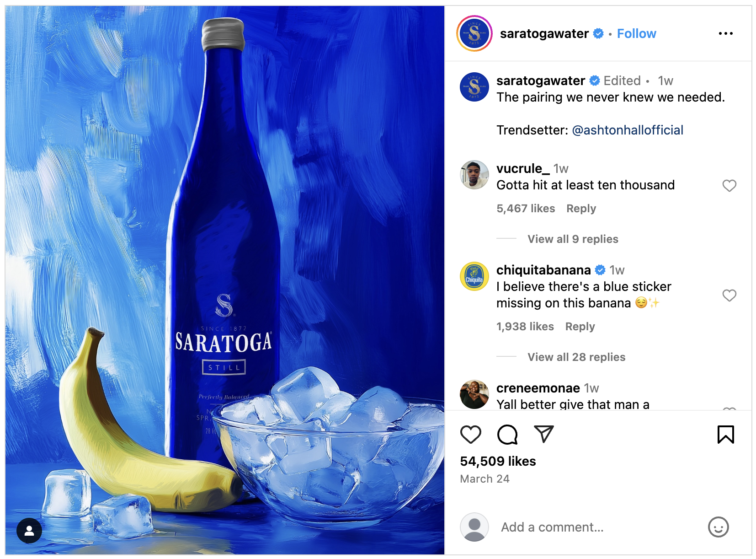Open the three-dot more options menu

725,33
